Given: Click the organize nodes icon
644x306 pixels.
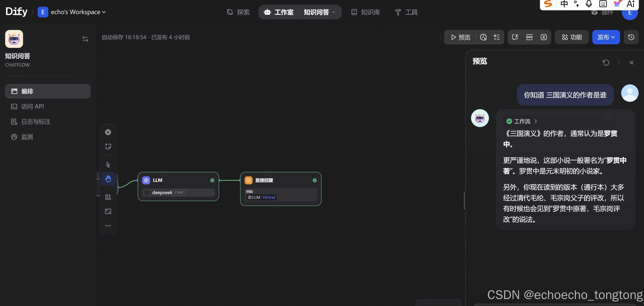Looking at the screenshot, I should (108, 197).
